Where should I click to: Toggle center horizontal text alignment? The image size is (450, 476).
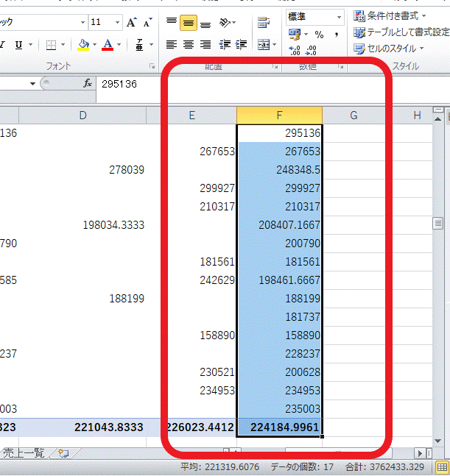[189, 45]
